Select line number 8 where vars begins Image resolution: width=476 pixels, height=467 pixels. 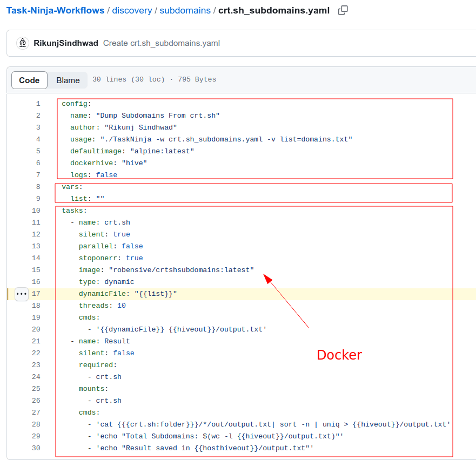pos(38,186)
